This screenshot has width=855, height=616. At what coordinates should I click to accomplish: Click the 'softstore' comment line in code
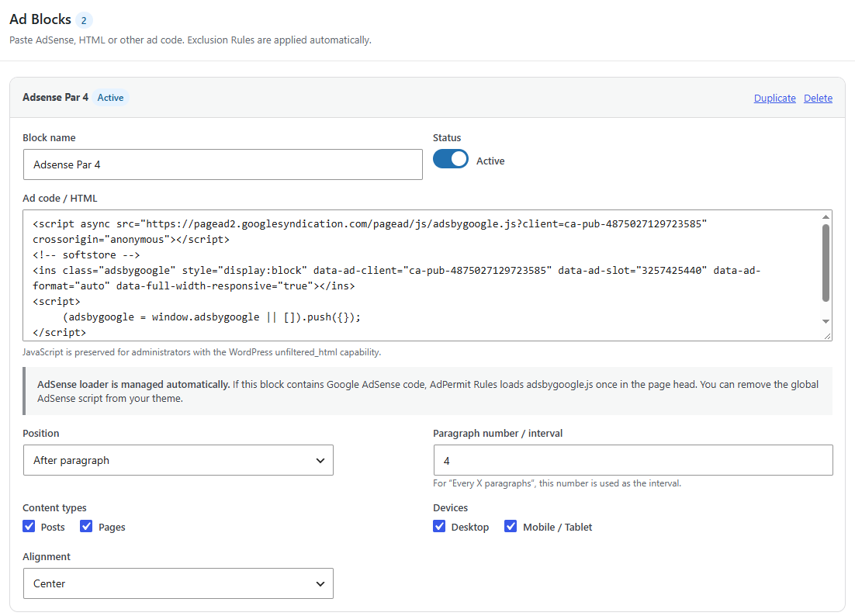tap(86, 254)
